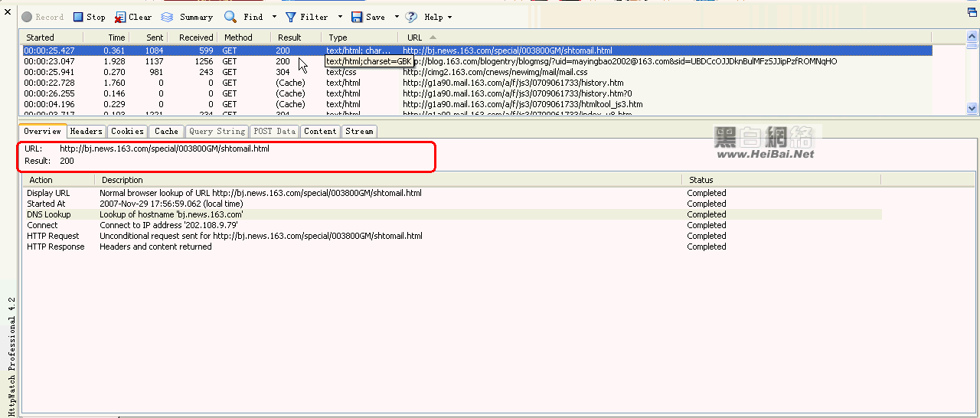The width and height of the screenshot is (980, 418).
Task: Click the Save disk icon
Action: (357, 17)
